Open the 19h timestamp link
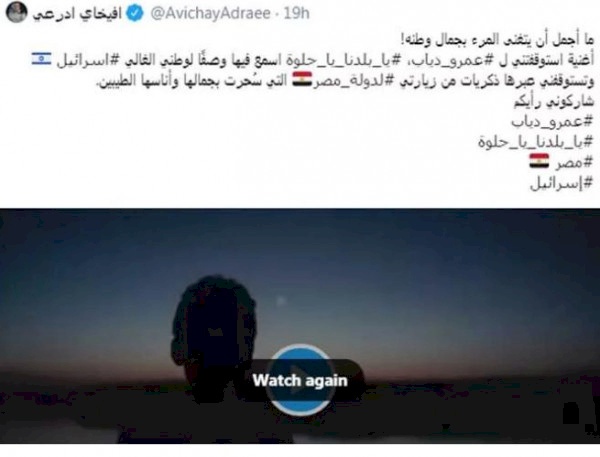The image size is (600, 457). 296,14
